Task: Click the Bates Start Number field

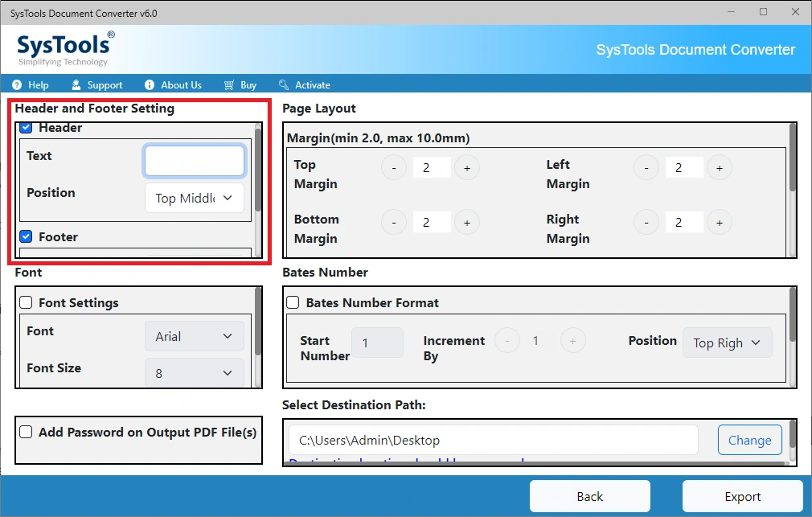Action: (x=378, y=343)
